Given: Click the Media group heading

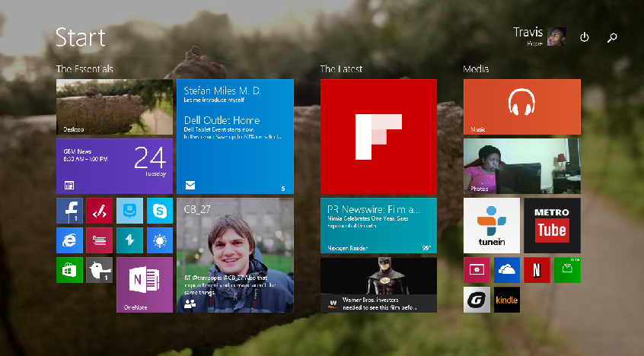Looking at the screenshot, I should 476,68.
